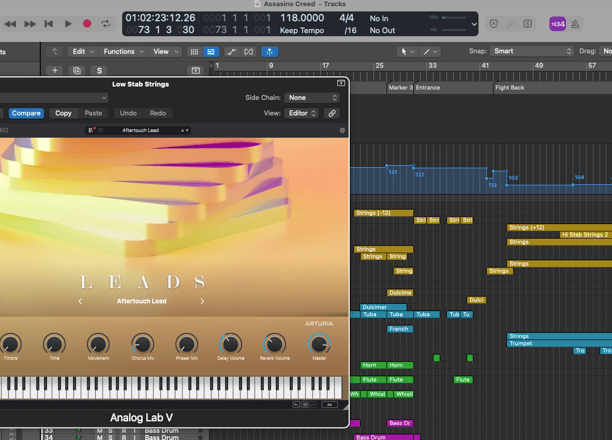Click the Global Tracks icon beside the ruler
The height and width of the screenshot is (440, 612).
click(196, 71)
